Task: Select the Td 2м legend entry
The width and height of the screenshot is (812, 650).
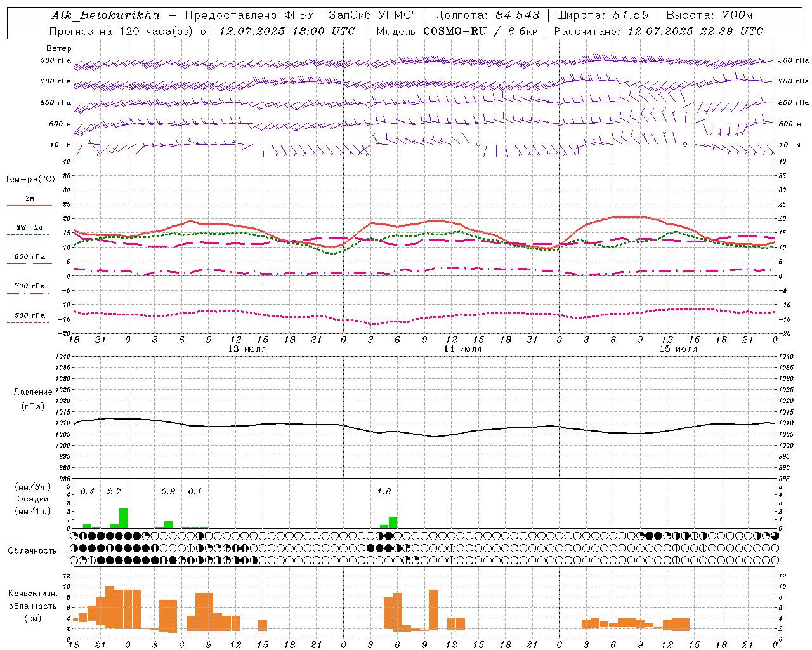Action: pyautogui.click(x=30, y=227)
